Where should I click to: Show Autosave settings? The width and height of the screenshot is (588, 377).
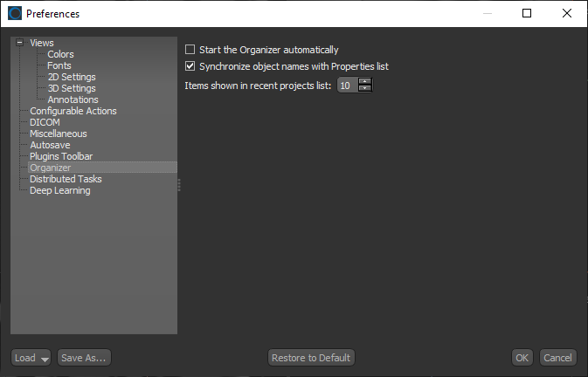pyautogui.click(x=50, y=145)
